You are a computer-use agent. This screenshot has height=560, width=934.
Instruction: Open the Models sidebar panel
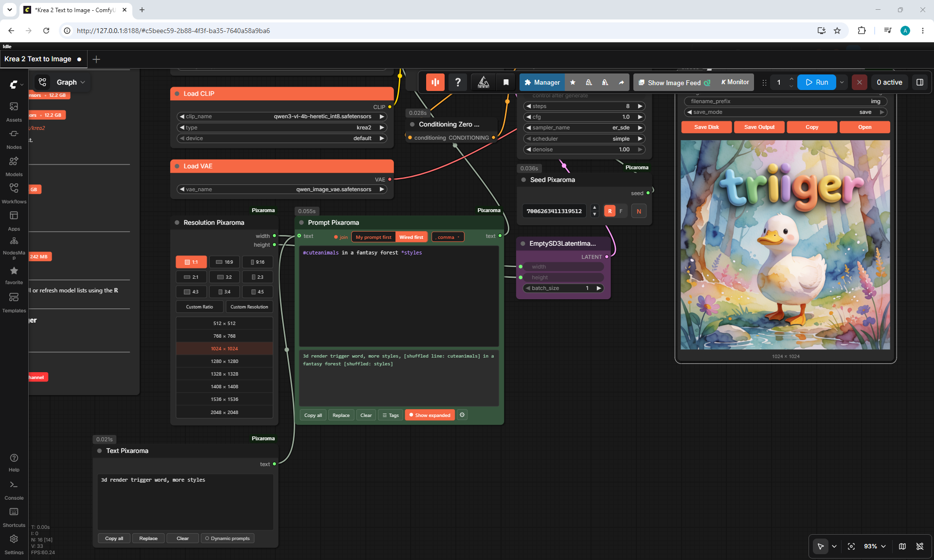click(x=14, y=166)
